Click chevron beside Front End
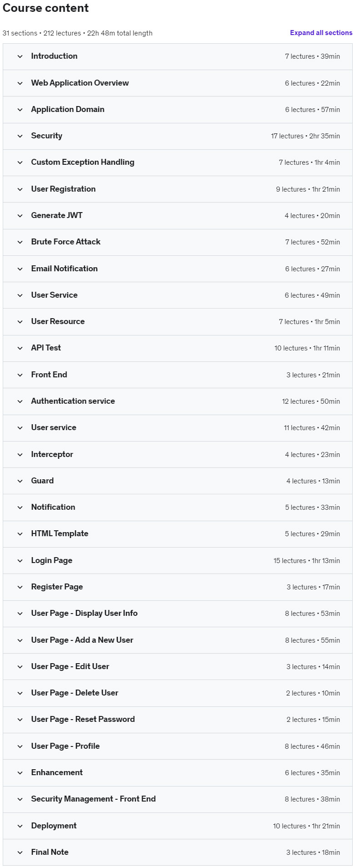The width and height of the screenshot is (355, 868). (x=20, y=375)
